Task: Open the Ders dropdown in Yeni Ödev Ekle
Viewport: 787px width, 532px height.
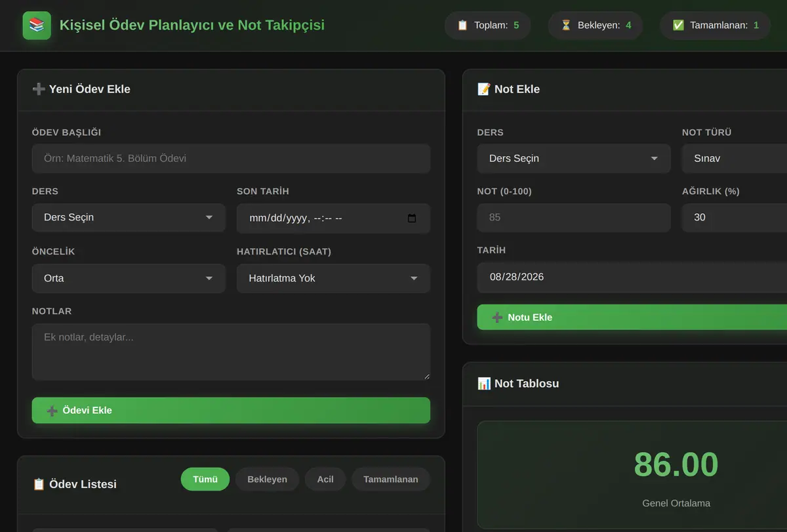Action: coord(129,218)
